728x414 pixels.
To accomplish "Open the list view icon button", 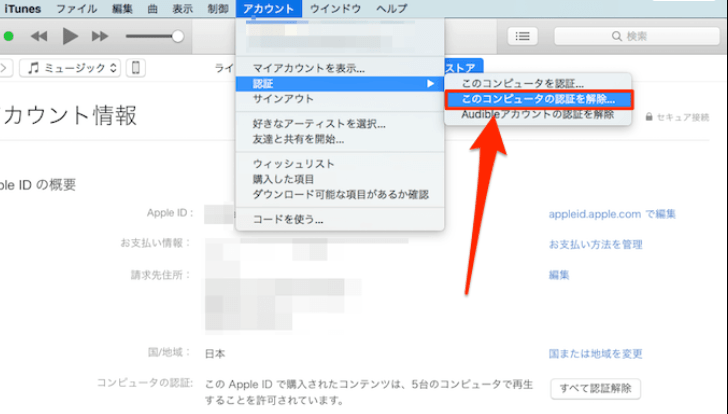I will (523, 36).
